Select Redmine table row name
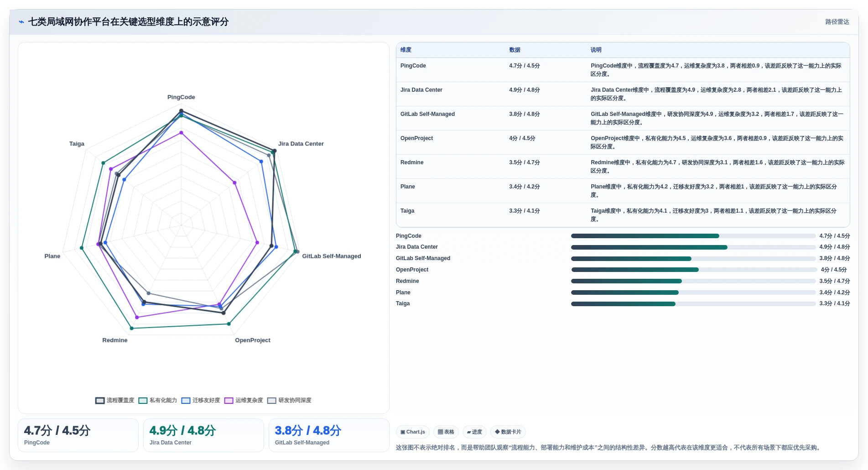Screen dimensions: 868x470 click(x=412, y=162)
